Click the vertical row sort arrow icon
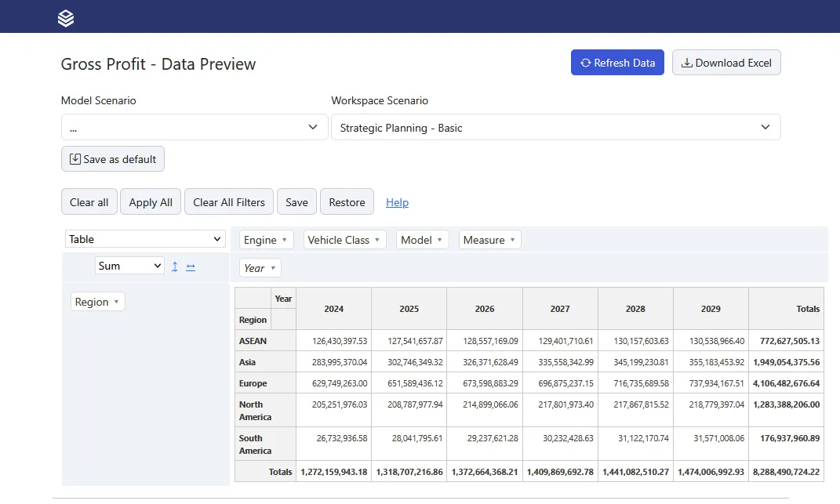 (175, 267)
